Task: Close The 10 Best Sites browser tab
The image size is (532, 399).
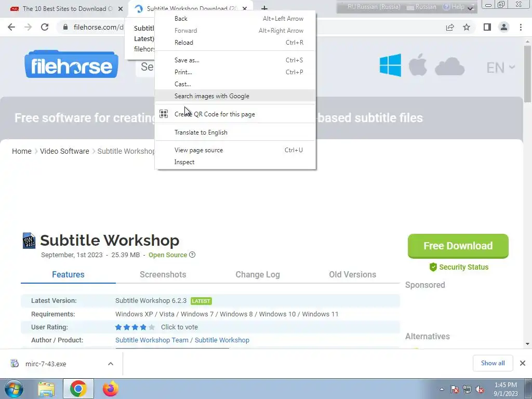Action: (x=121, y=9)
